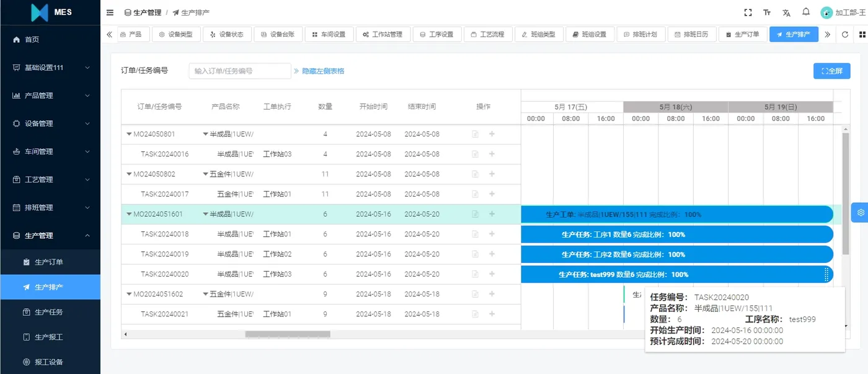Image resolution: width=868 pixels, height=374 pixels.
Task: Click the order/task number input field
Action: pos(240,71)
